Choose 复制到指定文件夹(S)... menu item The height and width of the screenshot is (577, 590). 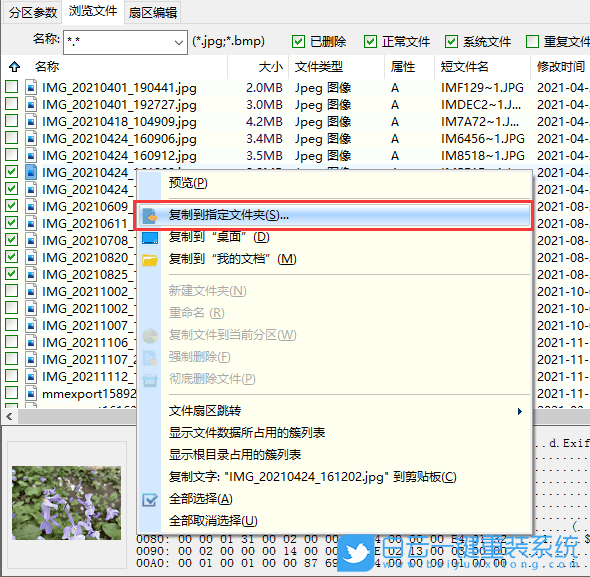[335, 215]
